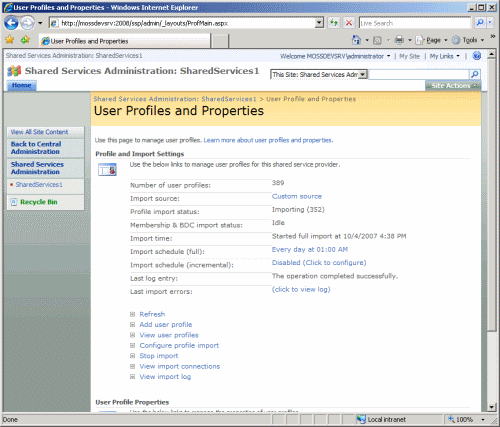The height and width of the screenshot is (427, 500).
Task: Click the Recycle Bin icon in sidebar
Action: click(14, 202)
